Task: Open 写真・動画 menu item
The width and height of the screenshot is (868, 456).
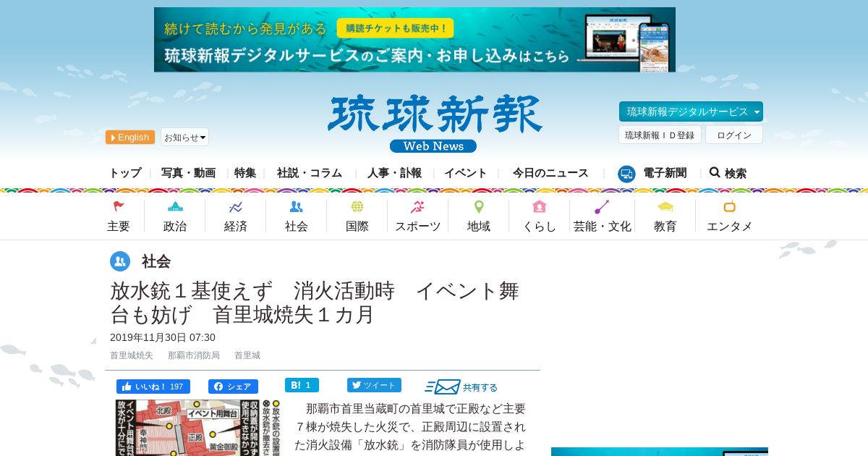Action: [188, 173]
